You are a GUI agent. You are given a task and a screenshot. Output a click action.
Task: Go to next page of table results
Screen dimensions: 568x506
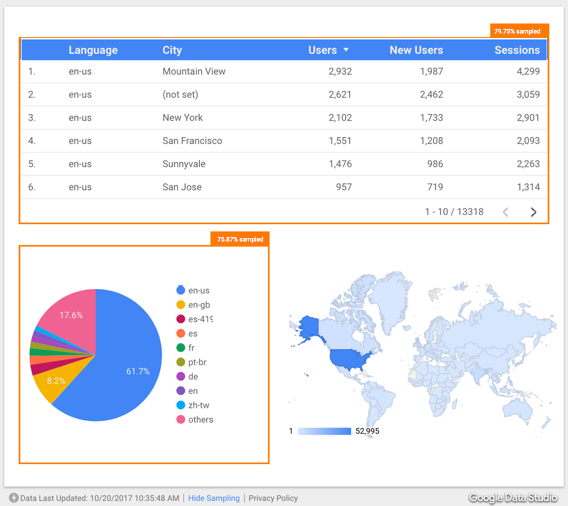[x=533, y=212]
